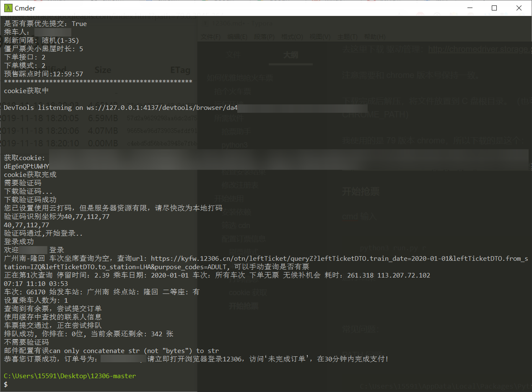Click the '登录成功' terminal line

tap(19, 242)
